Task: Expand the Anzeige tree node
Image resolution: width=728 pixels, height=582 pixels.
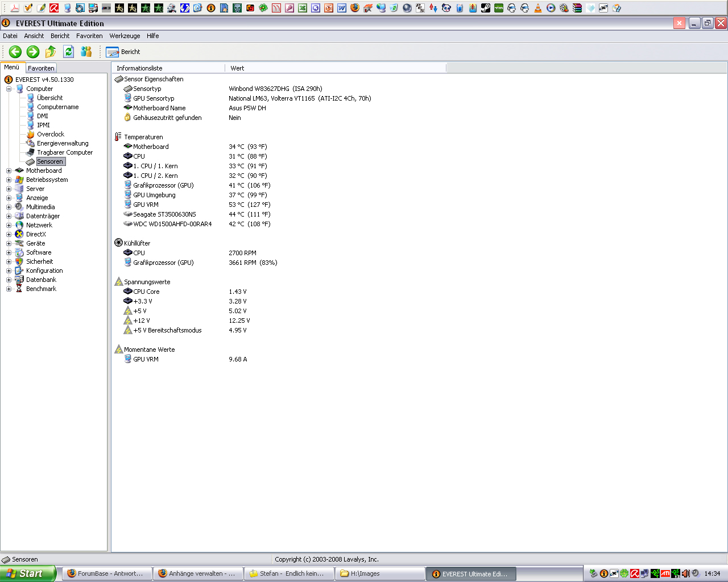Action: [x=9, y=198]
